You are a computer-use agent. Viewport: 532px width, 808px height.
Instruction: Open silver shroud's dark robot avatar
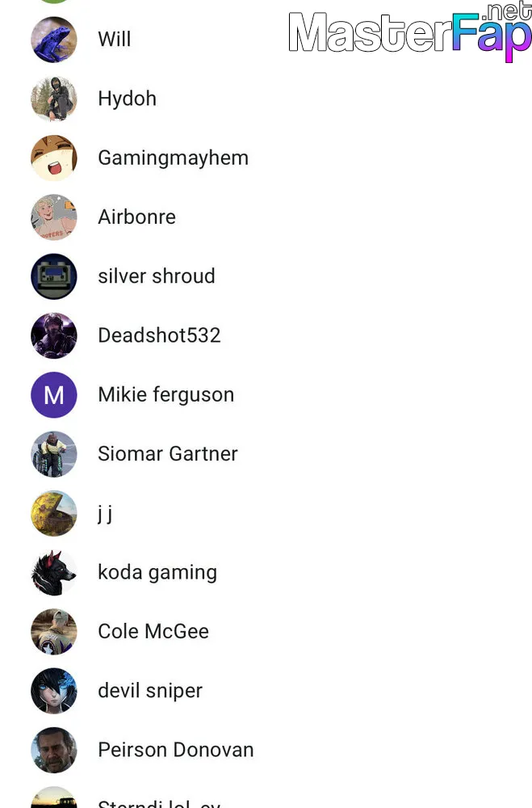pos(54,276)
